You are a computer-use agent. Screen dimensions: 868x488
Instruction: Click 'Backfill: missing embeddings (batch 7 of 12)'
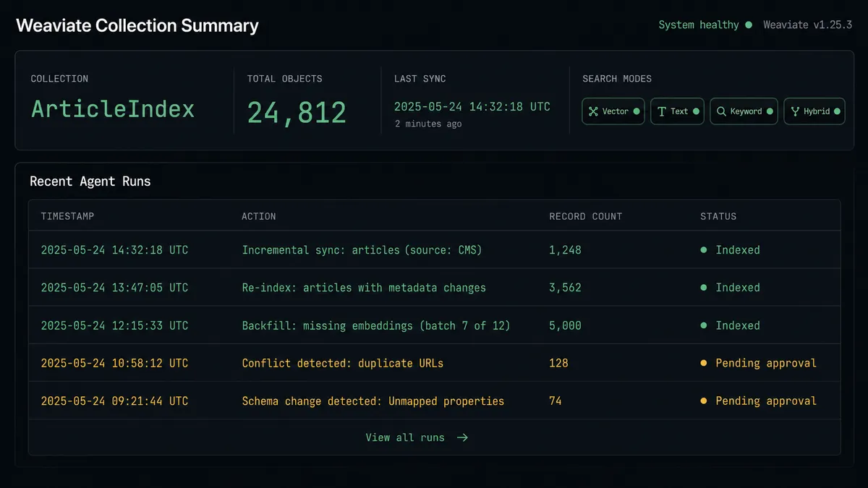pos(376,325)
